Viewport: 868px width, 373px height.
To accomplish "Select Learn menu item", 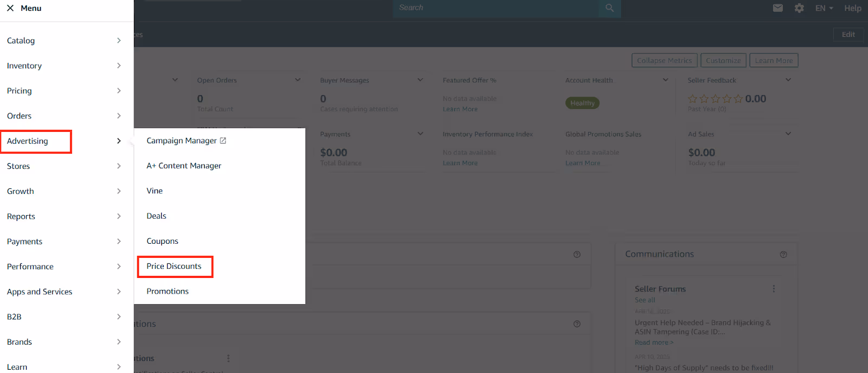I will [x=17, y=367].
